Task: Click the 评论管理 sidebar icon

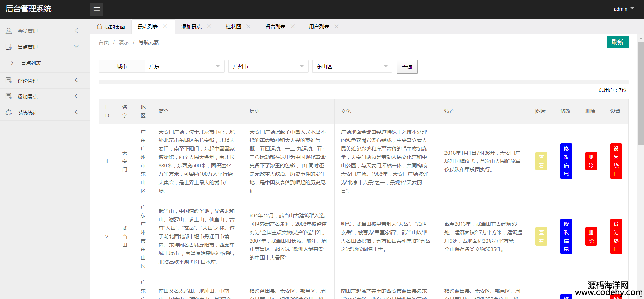Action: click(9, 80)
